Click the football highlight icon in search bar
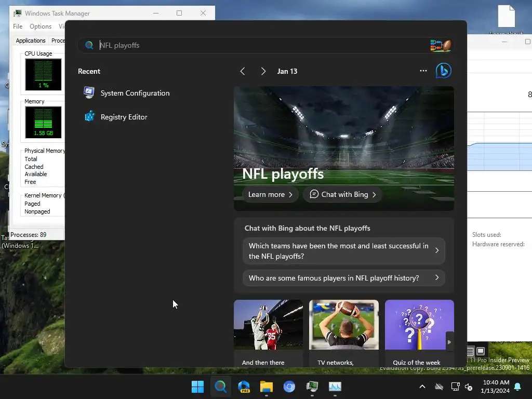 click(441, 45)
